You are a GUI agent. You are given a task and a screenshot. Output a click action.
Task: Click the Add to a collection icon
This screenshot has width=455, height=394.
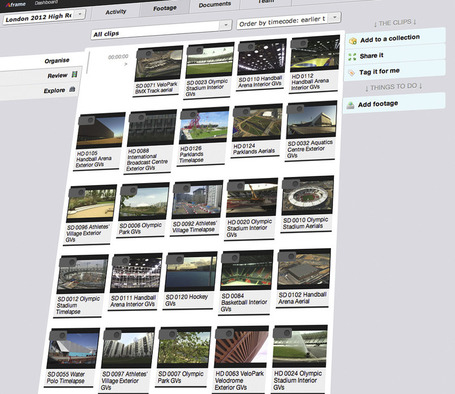coord(353,41)
